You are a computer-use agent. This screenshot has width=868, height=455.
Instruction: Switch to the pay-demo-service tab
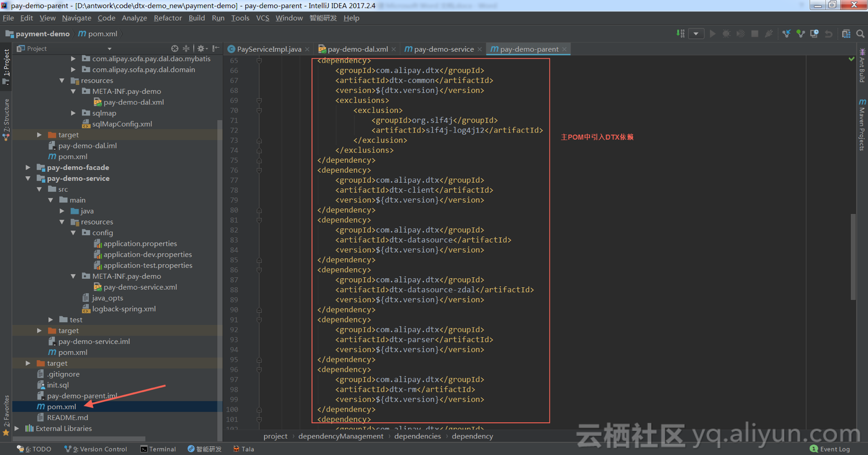(x=444, y=49)
